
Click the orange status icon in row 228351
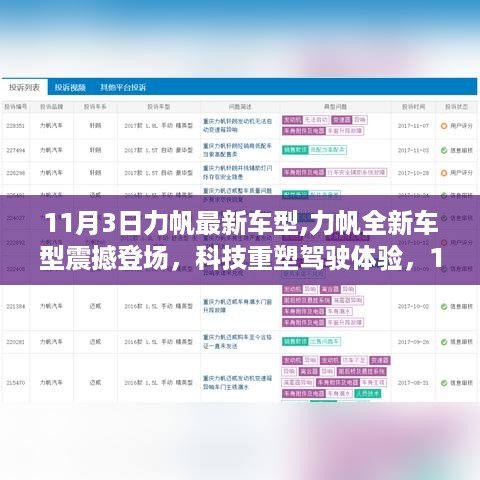[444, 126]
